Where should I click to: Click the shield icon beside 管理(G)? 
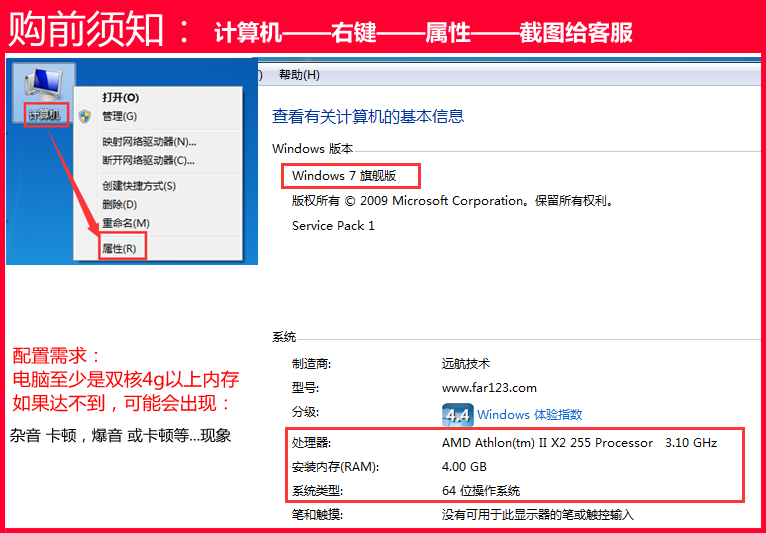(x=85, y=116)
